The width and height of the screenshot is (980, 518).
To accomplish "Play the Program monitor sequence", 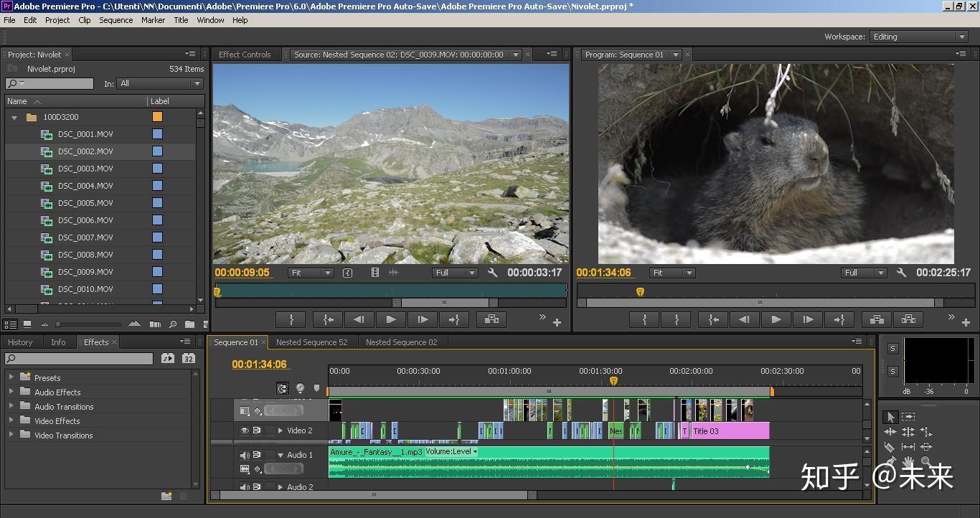I will pos(776,319).
